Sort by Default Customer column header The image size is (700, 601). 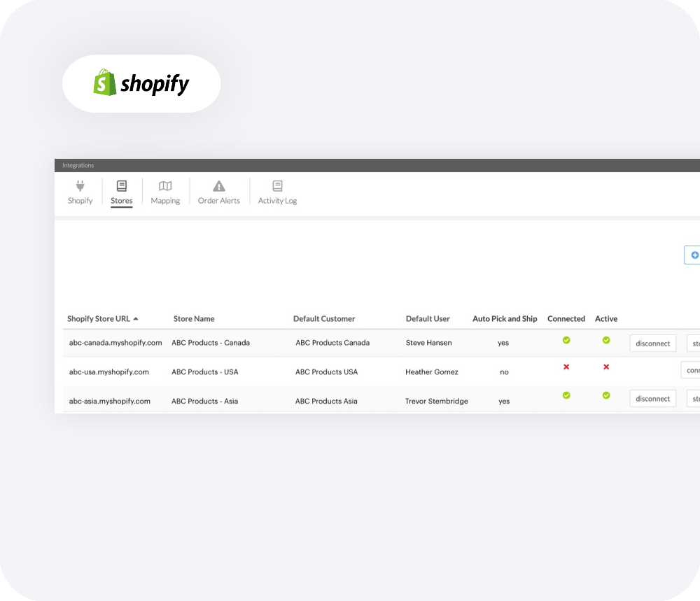point(324,318)
